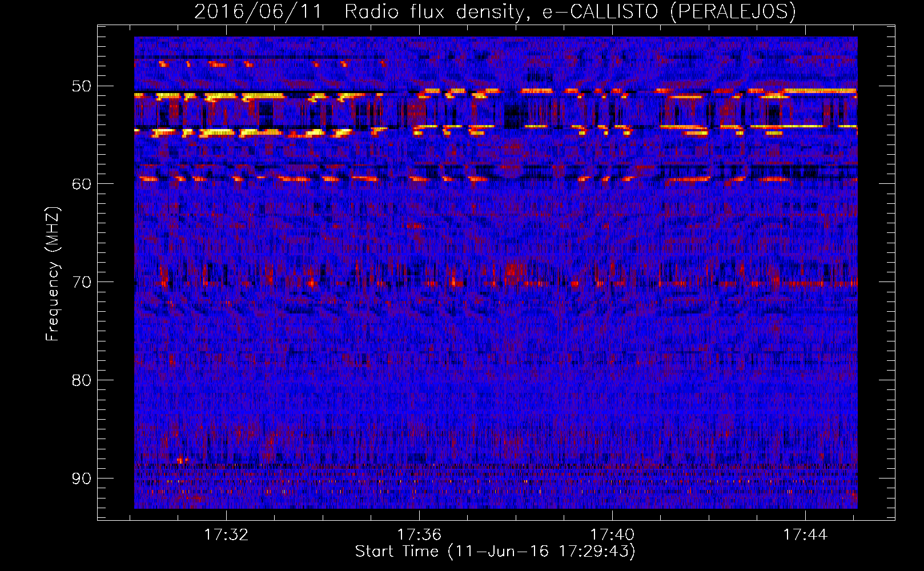This screenshot has height=571, width=924.
Task: Click the 90 frequency tick label
Action: (81, 478)
